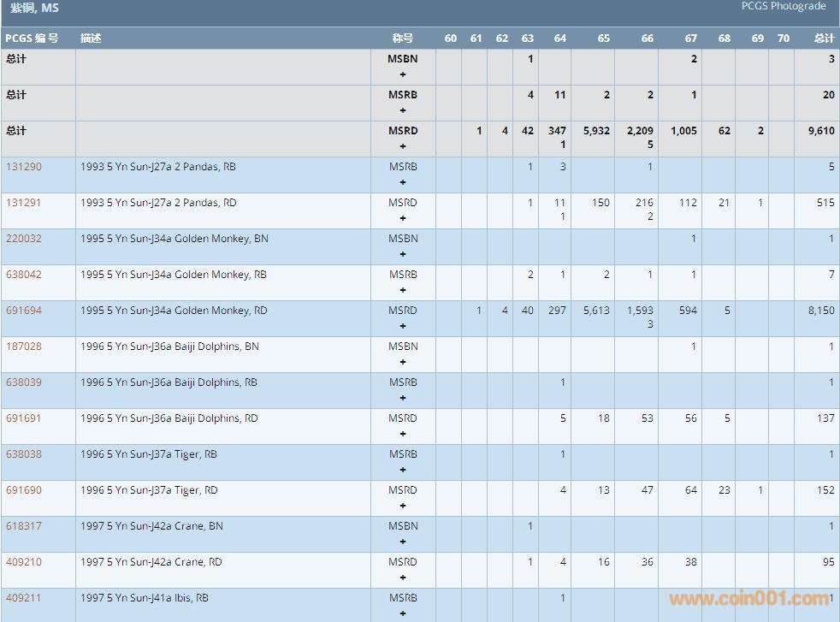This screenshot has height=622, width=840.
Task: Click PCGS number 638039 link
Action: [x=24, y=382]
